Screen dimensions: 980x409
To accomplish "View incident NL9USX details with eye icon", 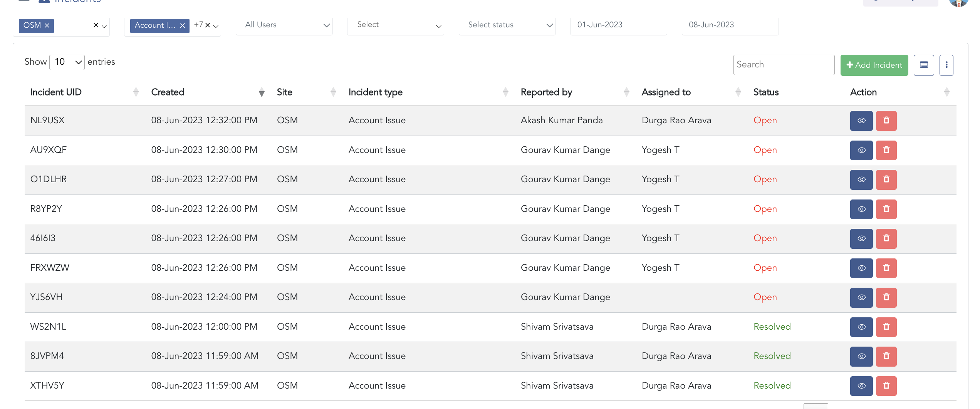I will 861,121.
